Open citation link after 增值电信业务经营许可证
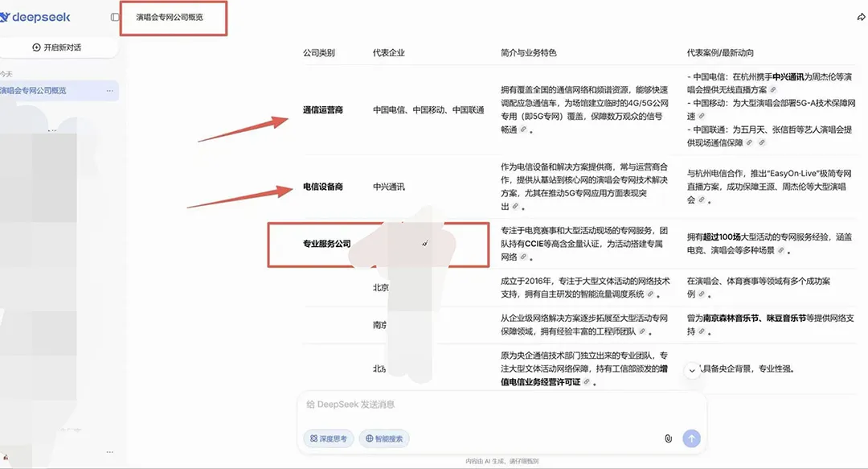 586,381
